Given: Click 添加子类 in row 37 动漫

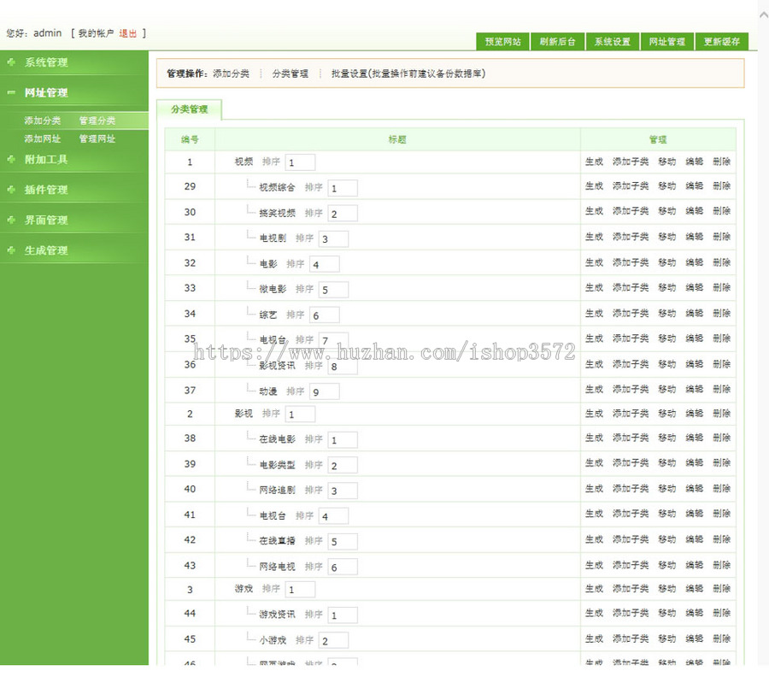Looking at the screenshot, I should tap(631, 390).
